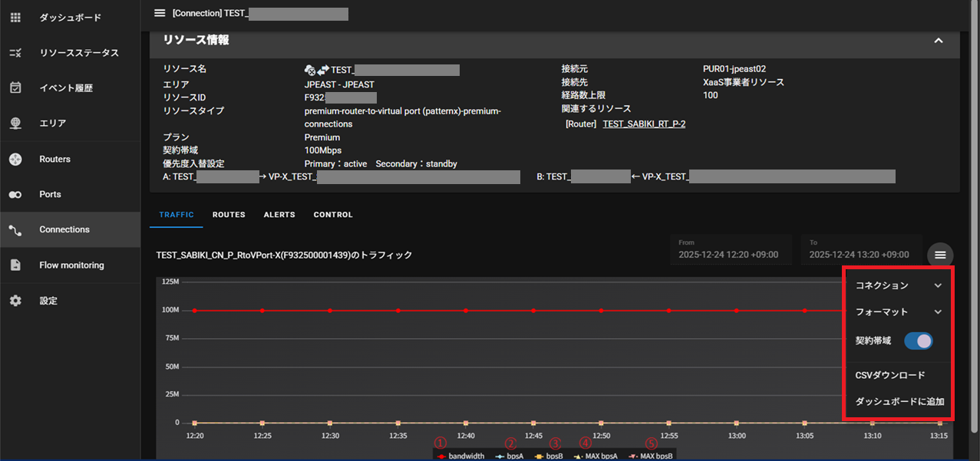Expand the コネクション dropdown
980x461 pixels.
(x=899, y=285)
